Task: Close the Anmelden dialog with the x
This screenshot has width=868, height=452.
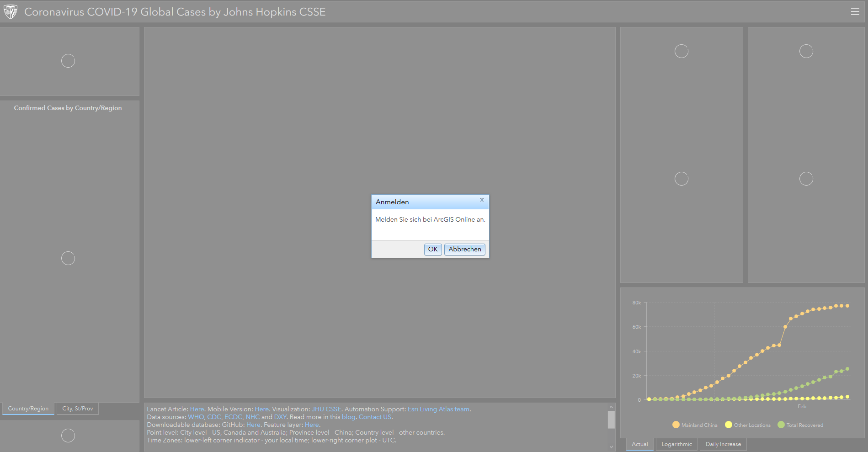Action: click(x=482, y=200)
